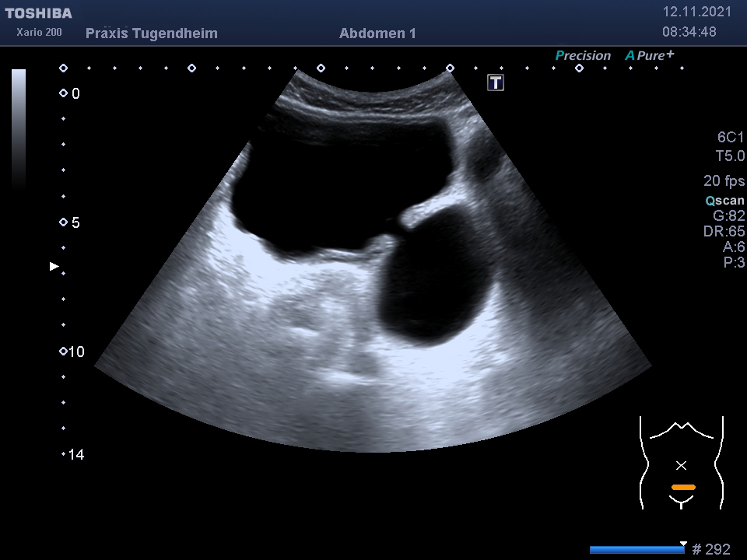747x560 pixels.
Task: Adjust the G:82 gain value
Action: [728, 215]
